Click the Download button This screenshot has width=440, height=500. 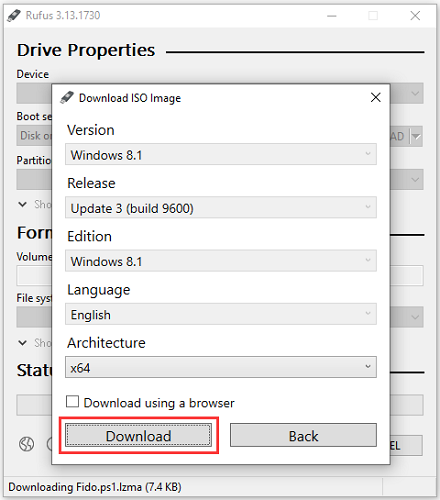tap(138, 435)
